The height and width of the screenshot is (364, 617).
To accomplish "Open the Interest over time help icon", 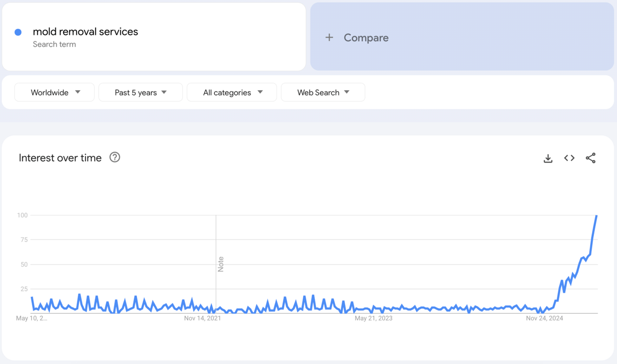I will 115,157.
